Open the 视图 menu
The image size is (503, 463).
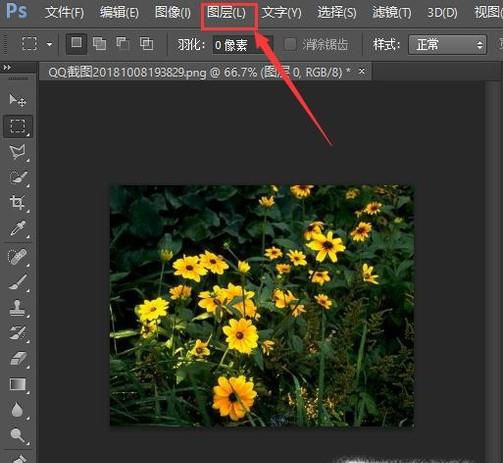(x=488, y=13)
